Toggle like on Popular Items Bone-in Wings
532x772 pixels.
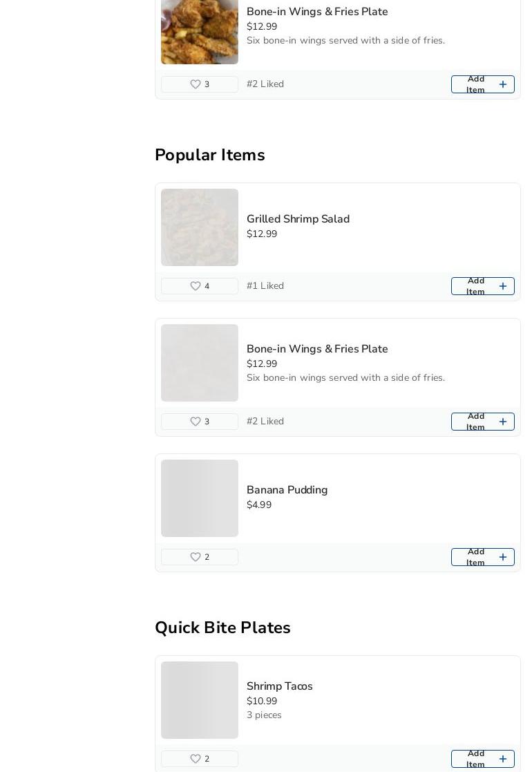196,422
